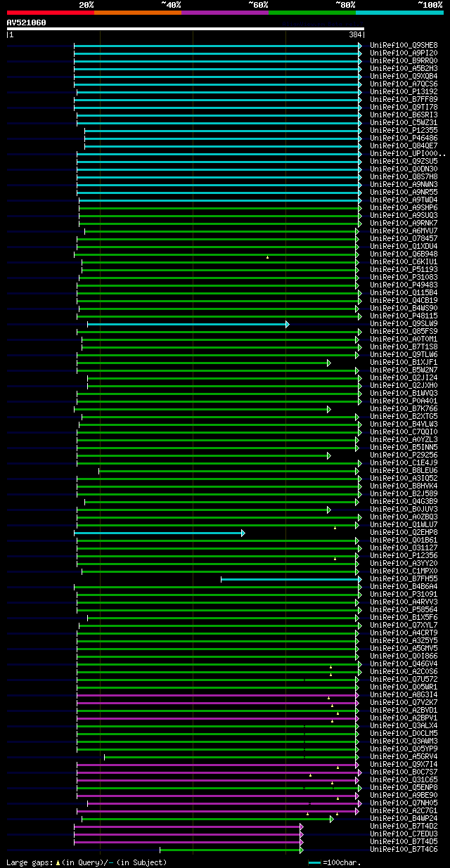Open hit UniRef100_A9SHP6

(404, 208)
